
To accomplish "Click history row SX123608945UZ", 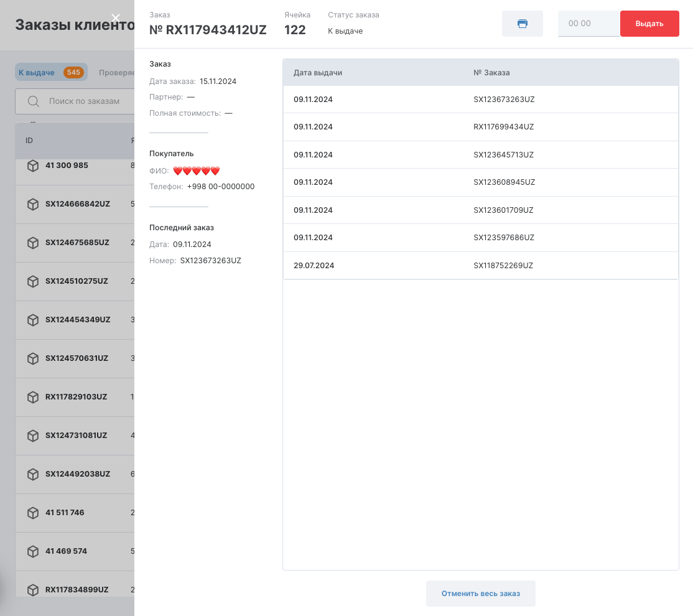I will coord(480,182).
